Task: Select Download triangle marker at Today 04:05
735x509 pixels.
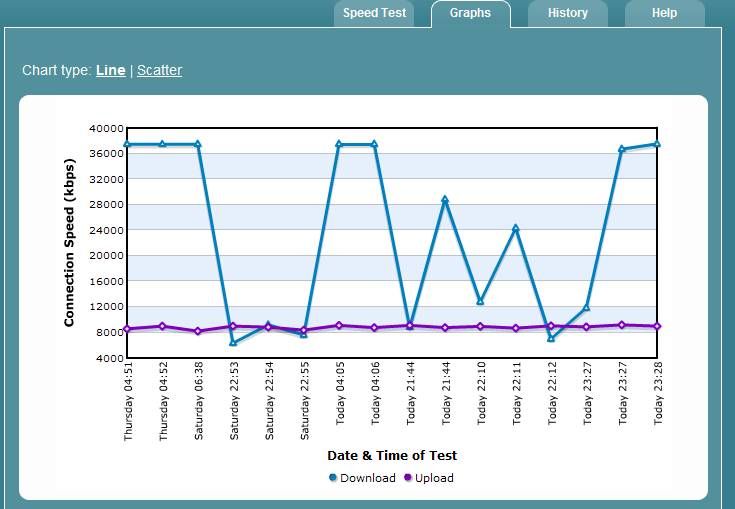Action: (x=339, y=144)
